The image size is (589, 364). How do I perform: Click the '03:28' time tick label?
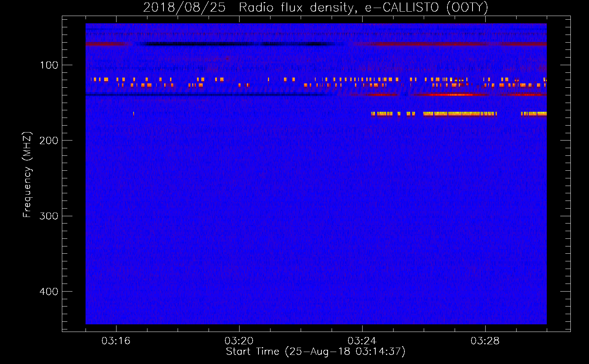tap(485, 341)
